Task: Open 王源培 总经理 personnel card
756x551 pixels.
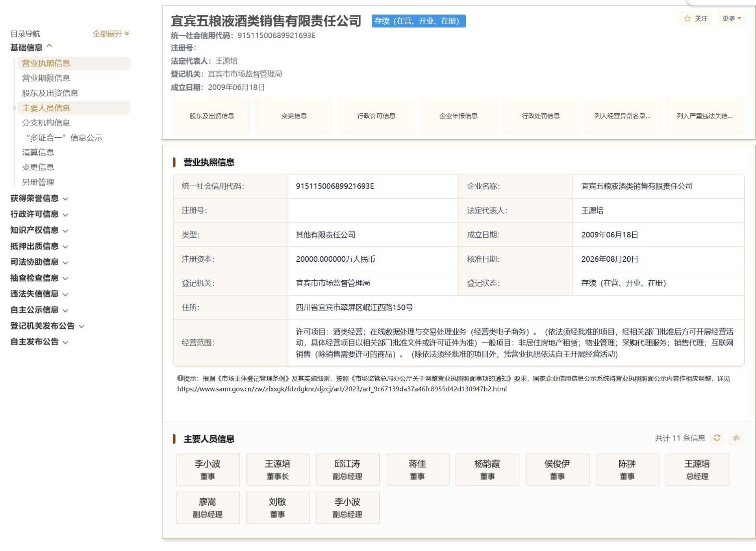Action: click(697, 470)
